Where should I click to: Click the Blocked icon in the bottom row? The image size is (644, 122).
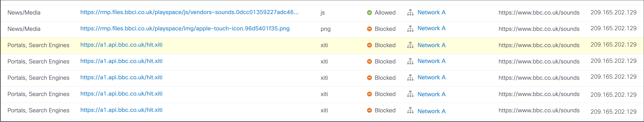(369, 110)
